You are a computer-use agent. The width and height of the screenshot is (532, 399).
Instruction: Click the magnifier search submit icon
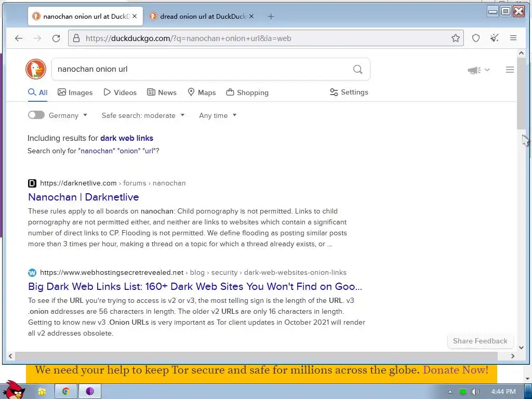(x=357, y=69)
